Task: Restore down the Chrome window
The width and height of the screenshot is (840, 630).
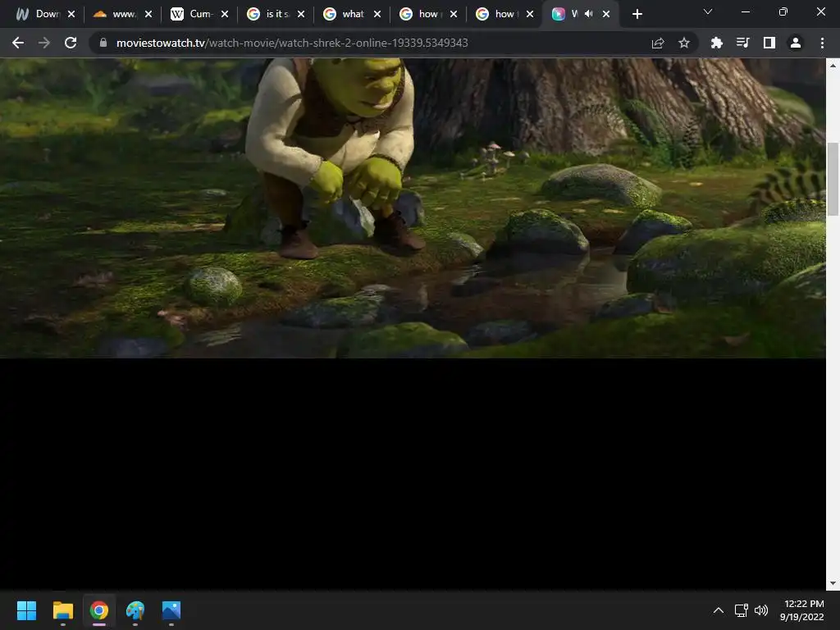Action: point(783,11)
